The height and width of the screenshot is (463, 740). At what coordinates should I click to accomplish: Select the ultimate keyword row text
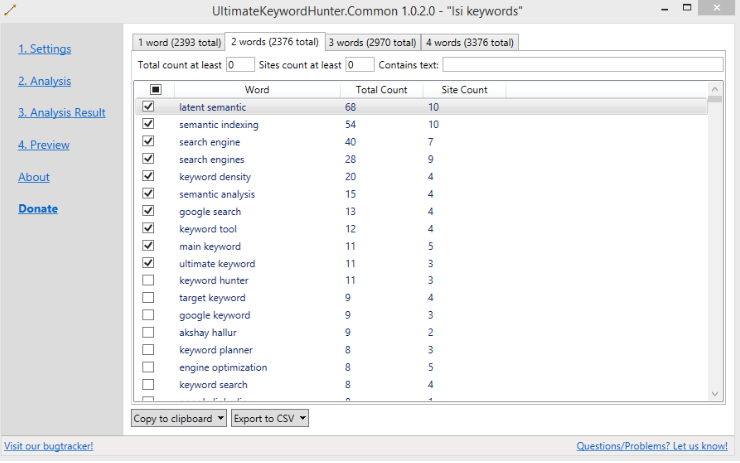pyautogui.click(x=217, y=264)
